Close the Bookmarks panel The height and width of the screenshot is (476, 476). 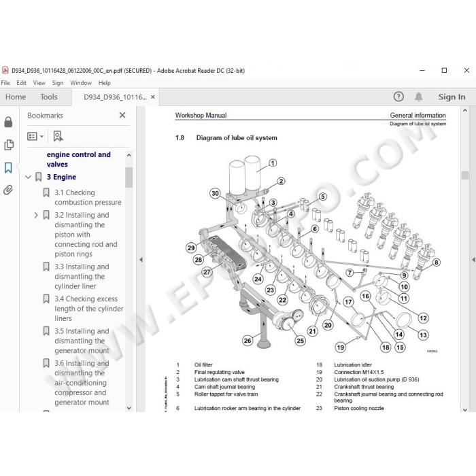(x=122, y=116)
